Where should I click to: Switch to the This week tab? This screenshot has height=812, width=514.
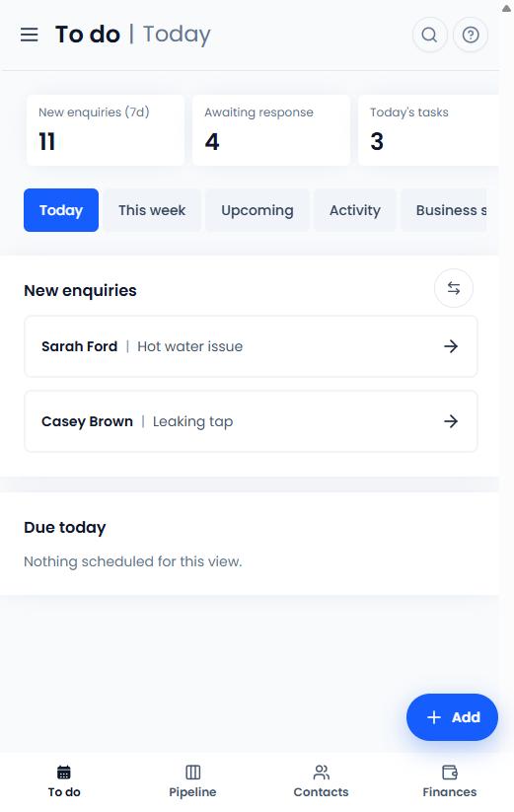(x=152, y=210)
